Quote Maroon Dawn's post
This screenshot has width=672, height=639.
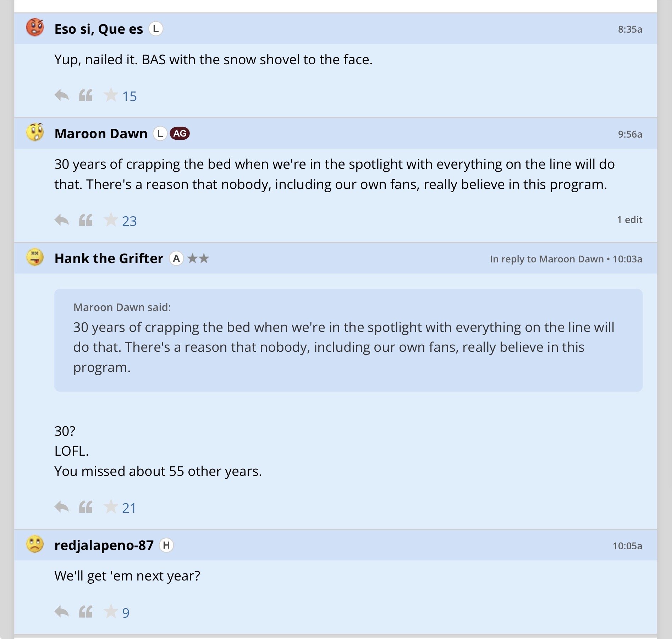[86, 220]
